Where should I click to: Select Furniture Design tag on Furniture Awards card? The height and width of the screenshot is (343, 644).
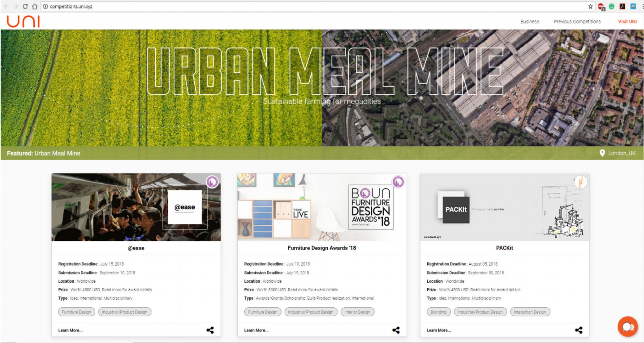pyautogui.click(x=263, y=312)
